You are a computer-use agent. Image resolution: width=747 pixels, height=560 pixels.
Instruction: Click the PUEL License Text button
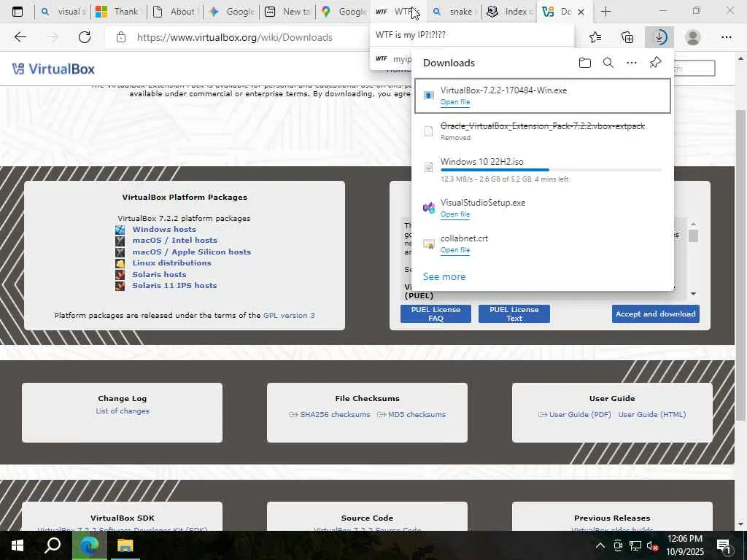(x=514, y=314)
